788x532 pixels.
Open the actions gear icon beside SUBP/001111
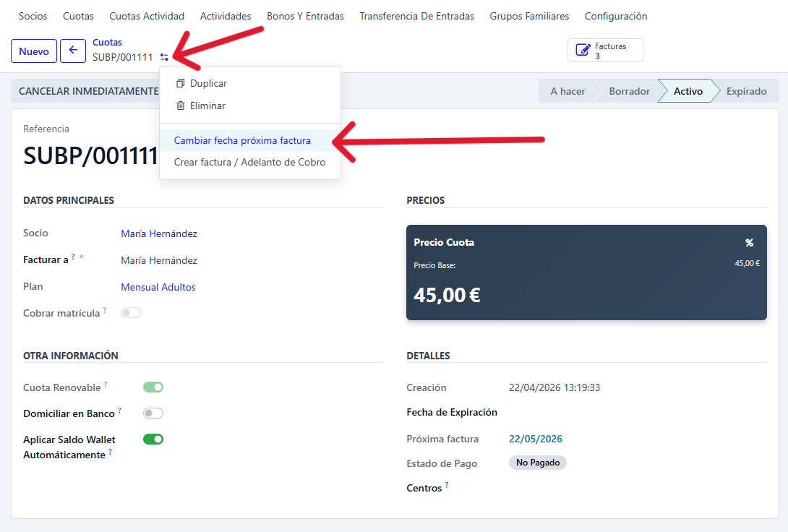coord(165,57)
